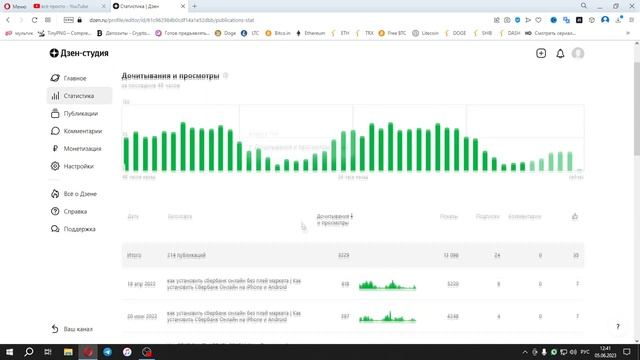
Task: Click the page vertical scrollbar
Action: 637,110
